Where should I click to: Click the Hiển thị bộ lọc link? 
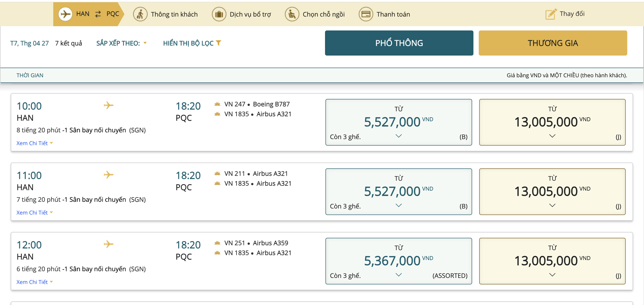click(188, 43)
